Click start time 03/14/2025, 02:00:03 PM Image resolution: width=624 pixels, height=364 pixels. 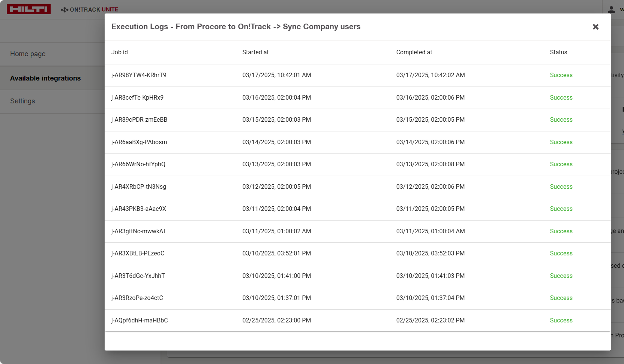click(x=277, y=142)
